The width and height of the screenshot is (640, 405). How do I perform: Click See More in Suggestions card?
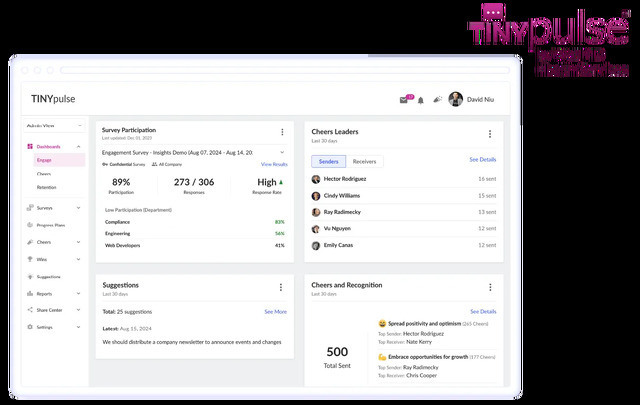pos(276,312)
